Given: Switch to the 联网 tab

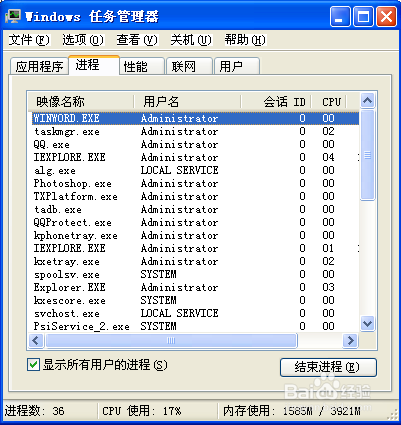Looking at the screenshot, I should click(189, 66).
